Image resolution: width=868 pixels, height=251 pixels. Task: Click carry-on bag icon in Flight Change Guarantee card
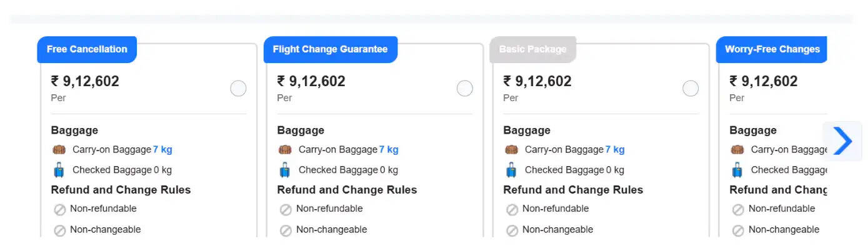(x=285, y=150)
